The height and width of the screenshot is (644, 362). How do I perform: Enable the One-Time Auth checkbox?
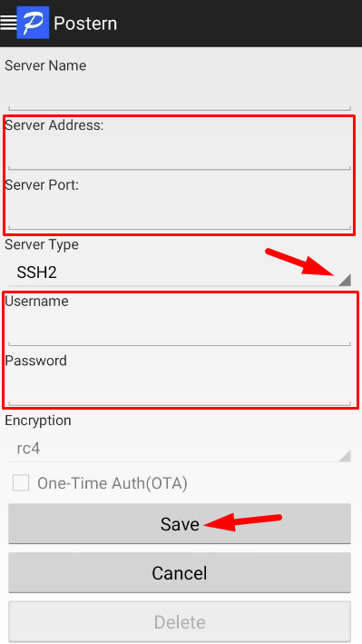[21, 483]
